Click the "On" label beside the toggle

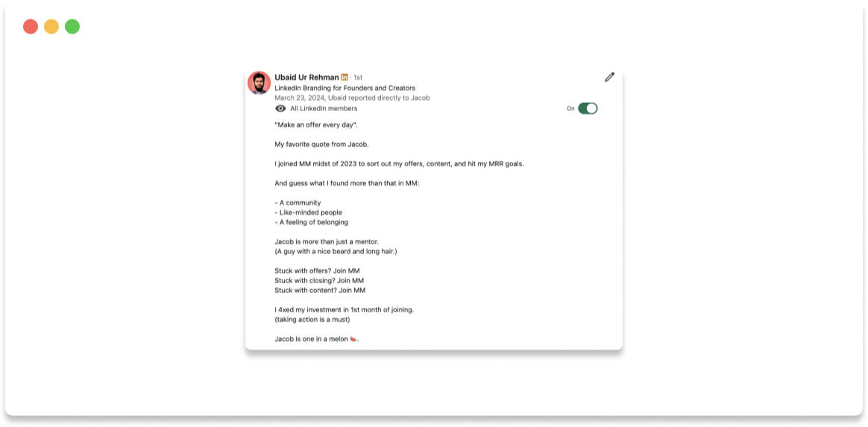pos(570,109)
